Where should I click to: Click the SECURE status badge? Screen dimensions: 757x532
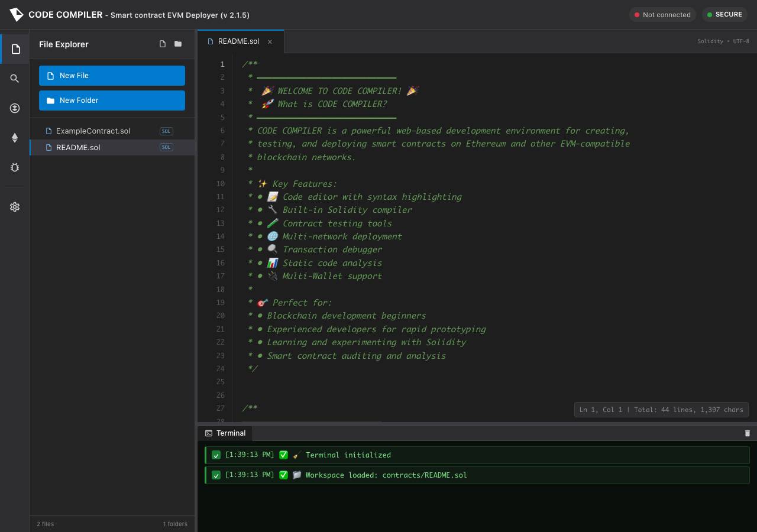(724, 15)
